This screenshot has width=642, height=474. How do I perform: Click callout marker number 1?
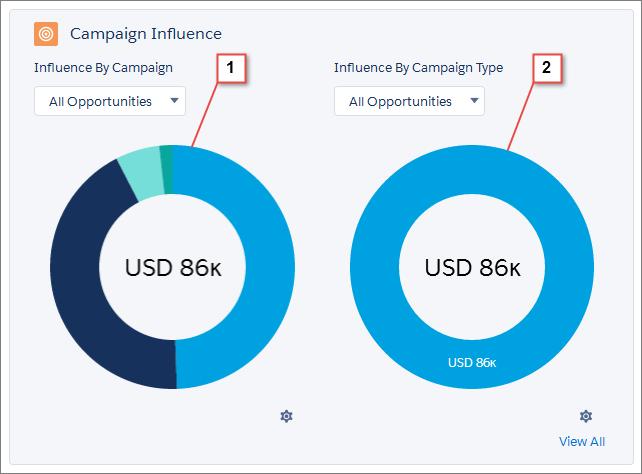[231, 68]
